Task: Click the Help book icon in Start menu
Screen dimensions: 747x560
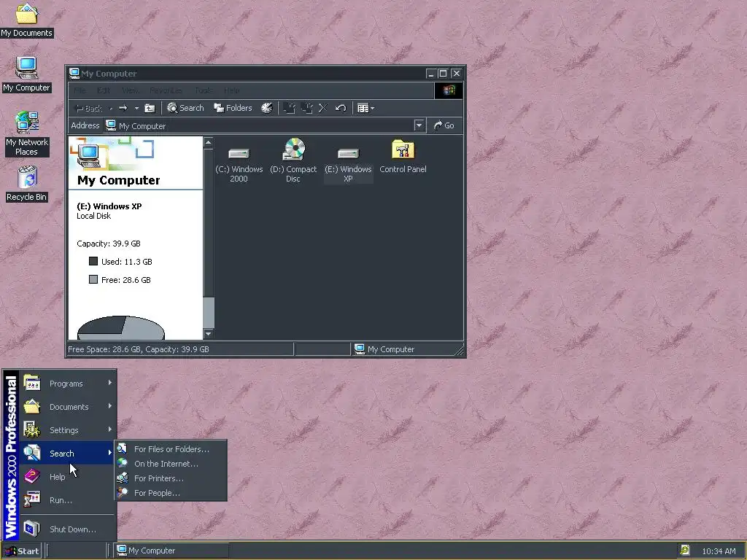Action: pyautogui.click(x=32, y=476)
